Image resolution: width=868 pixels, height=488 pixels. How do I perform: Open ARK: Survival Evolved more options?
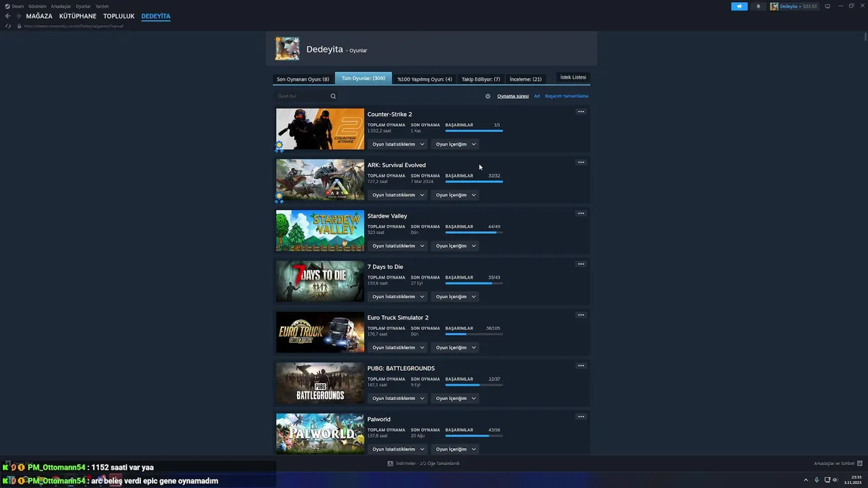tap(580, 163)
